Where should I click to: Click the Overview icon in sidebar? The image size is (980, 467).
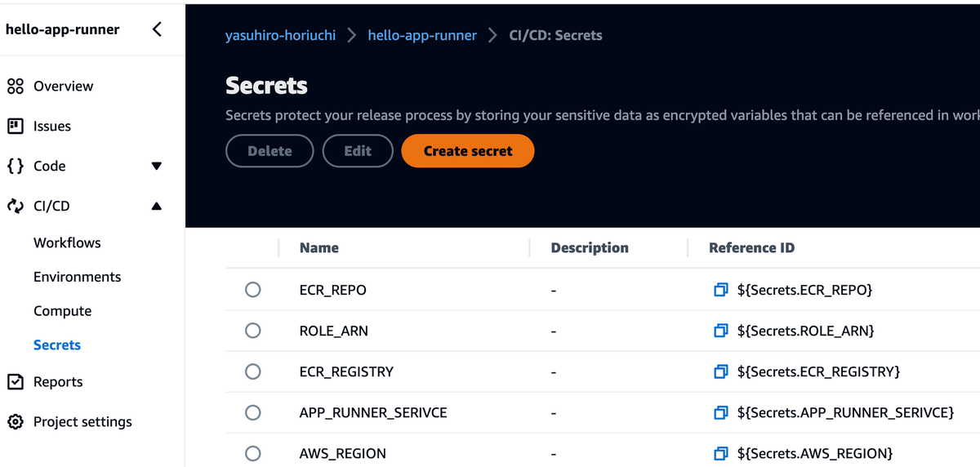[x=16, y=87]
